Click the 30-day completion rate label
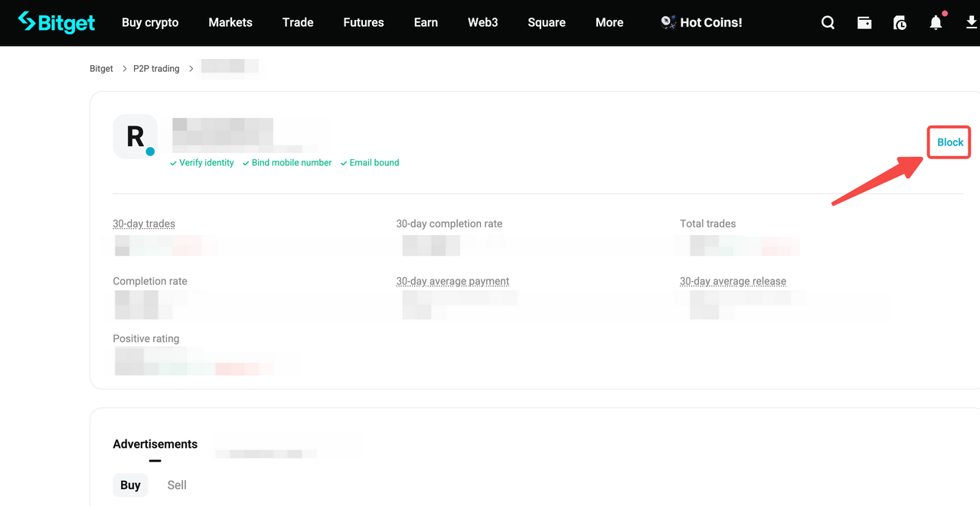980x506 pixels. coord(449,224)
